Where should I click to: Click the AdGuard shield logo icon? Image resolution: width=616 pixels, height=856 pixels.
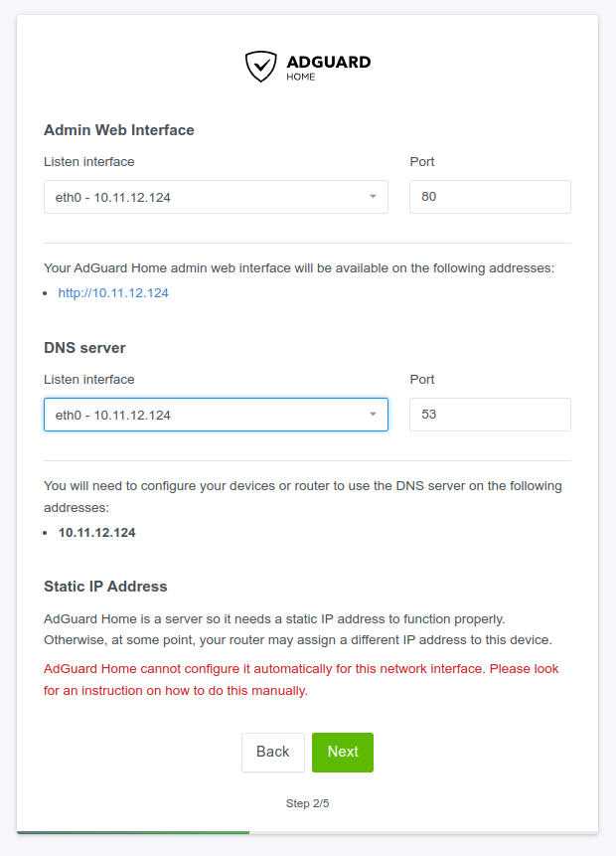tap(260, 67)
